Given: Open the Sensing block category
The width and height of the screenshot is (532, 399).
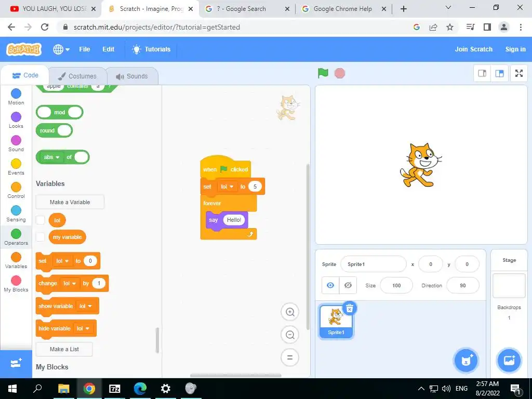Looking at the screenshot, I should tap(16, 214).
